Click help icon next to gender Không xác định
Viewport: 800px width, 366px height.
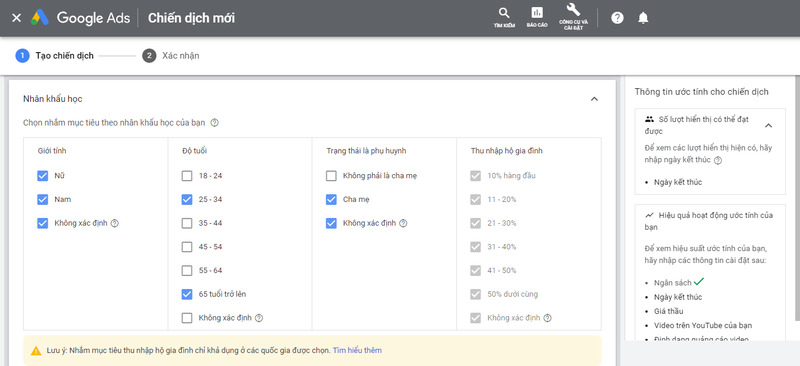(x=115, y=223)
